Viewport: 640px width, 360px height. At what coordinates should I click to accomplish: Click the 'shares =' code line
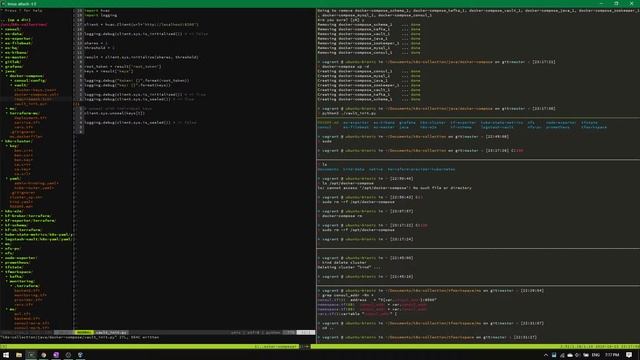coord(96,43)
